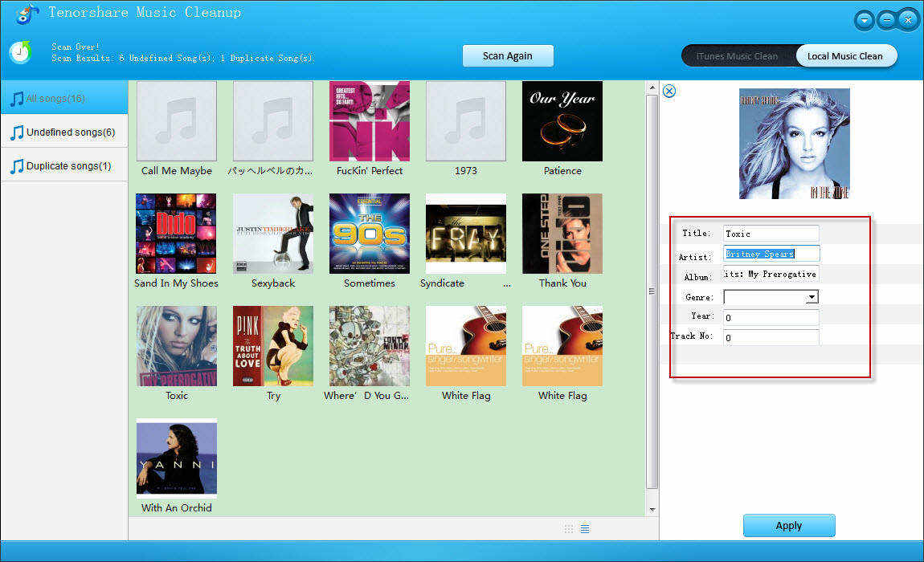This screenshot has width=924, height=562.
Task: Close the song details panel
Action: pos(668,91)
